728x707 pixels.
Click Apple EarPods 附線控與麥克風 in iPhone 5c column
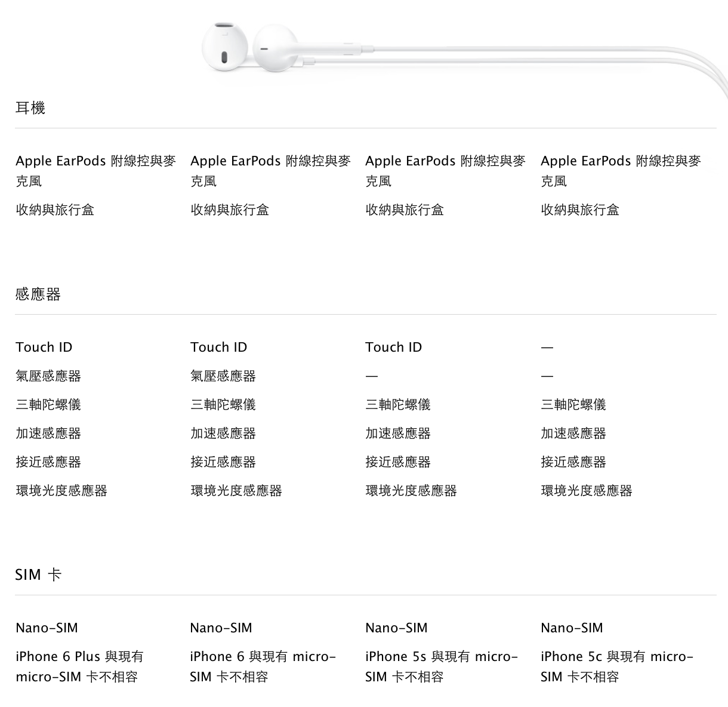[621, 171]
